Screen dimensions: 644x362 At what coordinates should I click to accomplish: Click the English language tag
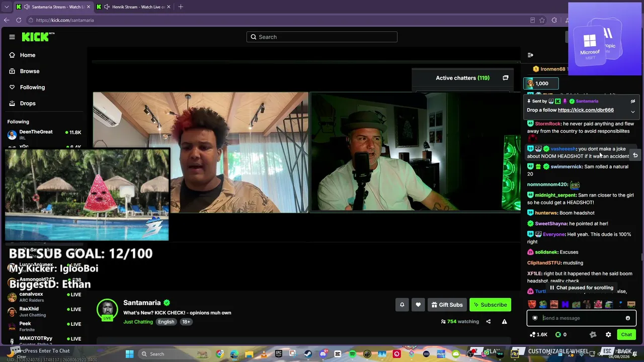click(166, 322)
